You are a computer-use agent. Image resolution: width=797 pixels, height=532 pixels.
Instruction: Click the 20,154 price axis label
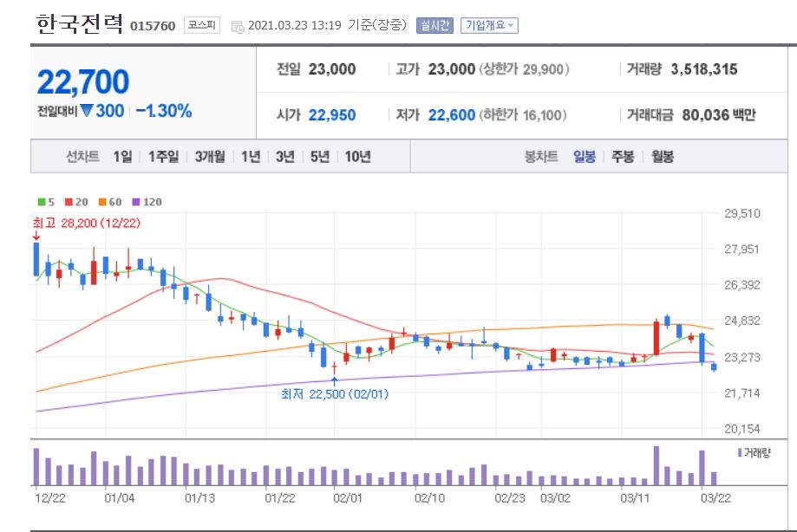point(742,429)
